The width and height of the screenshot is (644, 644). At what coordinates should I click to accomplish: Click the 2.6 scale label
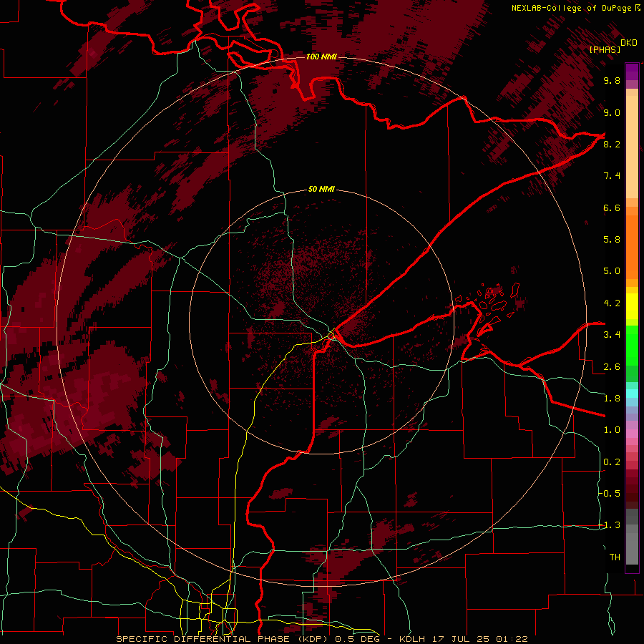pos(612,367)
